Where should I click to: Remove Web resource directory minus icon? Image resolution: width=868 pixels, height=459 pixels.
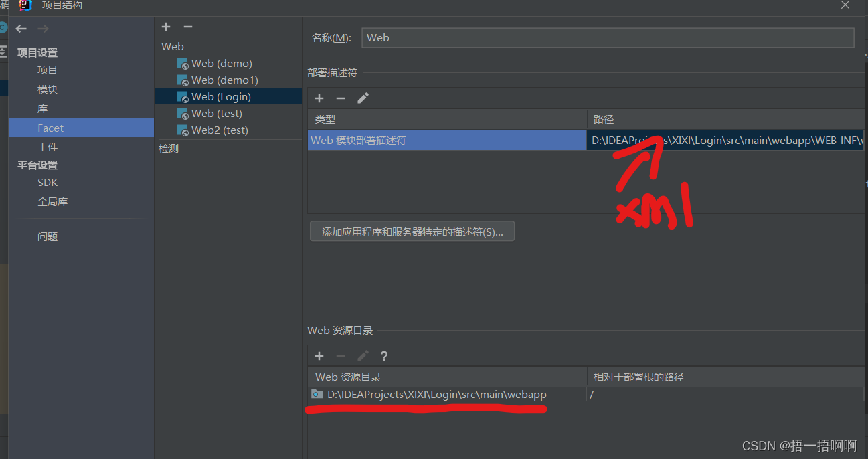[x=341, y=356]
